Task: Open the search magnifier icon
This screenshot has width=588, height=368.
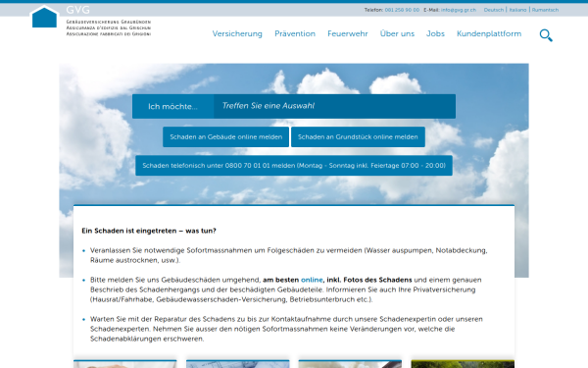Action: point(546,35)
